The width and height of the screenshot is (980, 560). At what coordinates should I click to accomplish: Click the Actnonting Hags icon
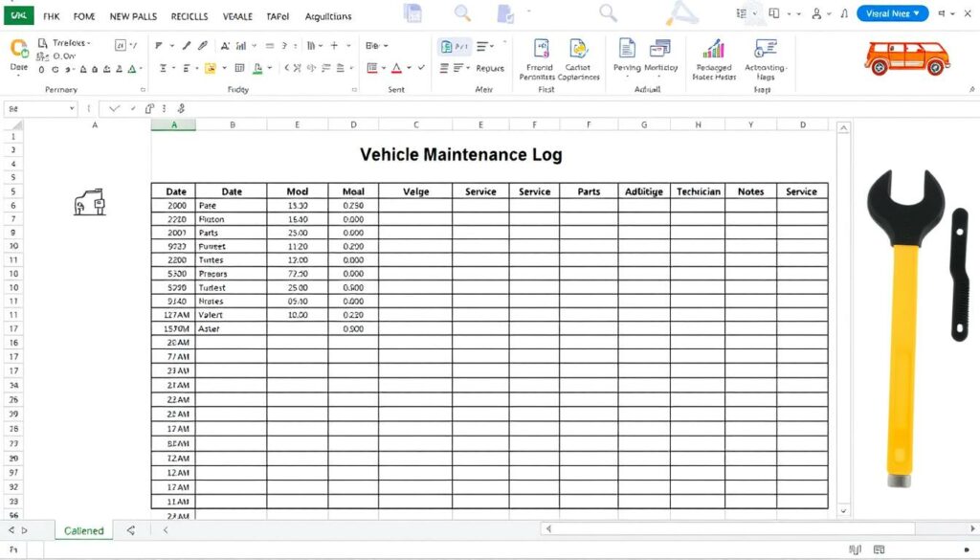(766, 48)
